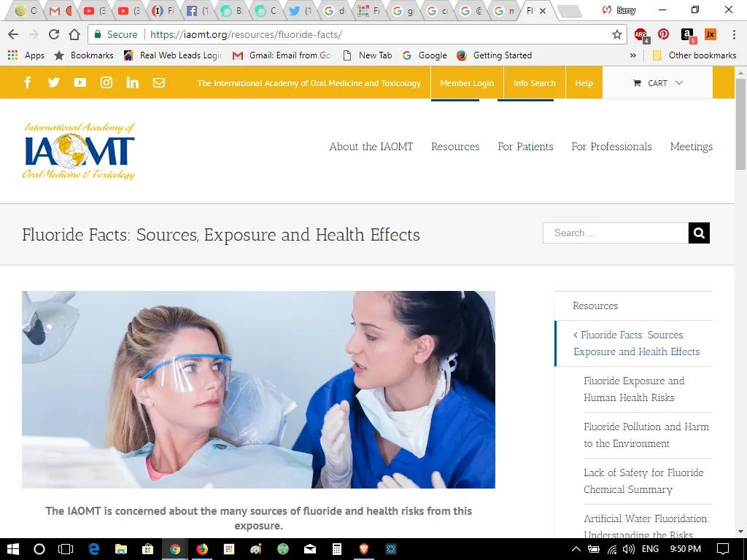The width and height of the screenshot is (747, 560).
Task: Collapse Fluoride Facts sidebar parent item
Action: 576,335
